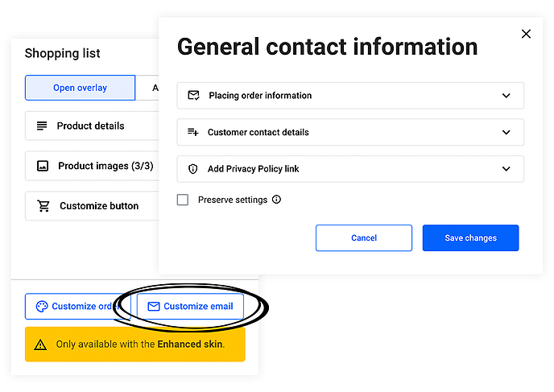
Task: Open the Customize email button
Action: click(x=190, y=307)
